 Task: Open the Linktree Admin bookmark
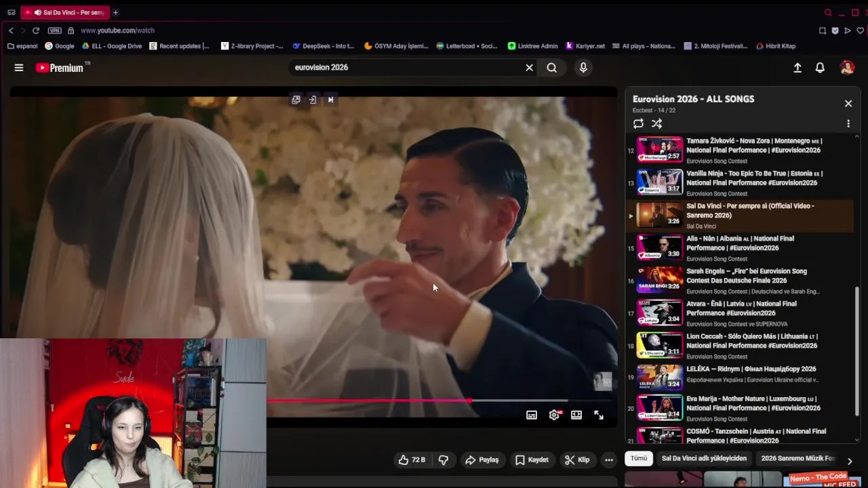coord(533,46)
